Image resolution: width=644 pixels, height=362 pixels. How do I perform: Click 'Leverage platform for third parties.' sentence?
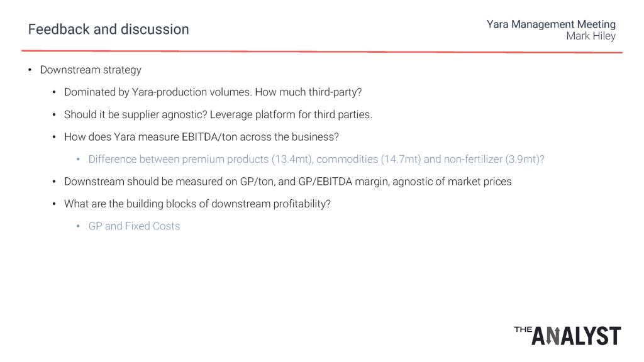point(291,114)
